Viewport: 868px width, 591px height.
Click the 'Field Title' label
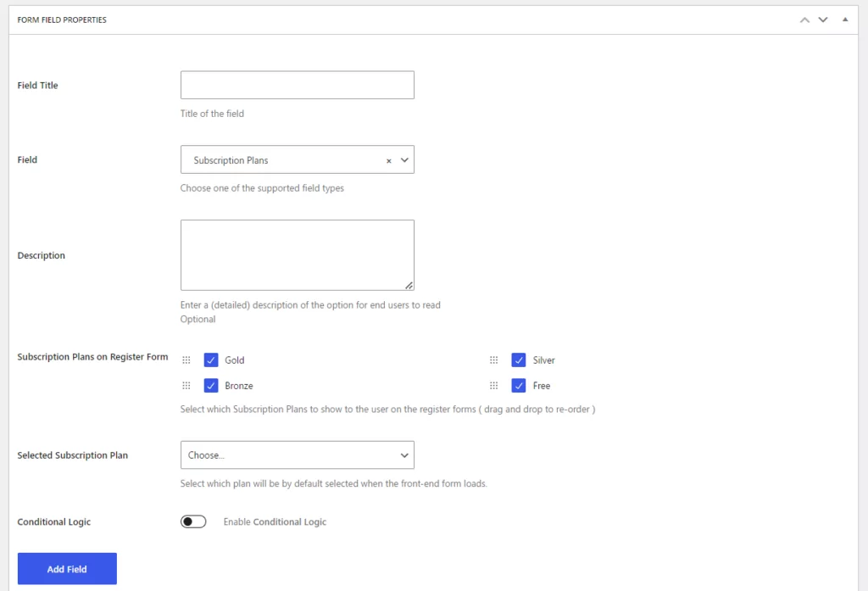[37, 86]
